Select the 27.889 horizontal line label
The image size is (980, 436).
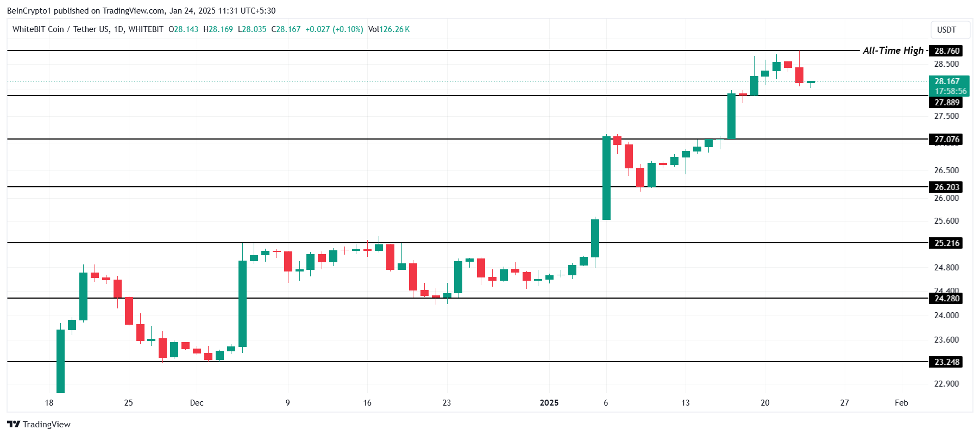947,102
